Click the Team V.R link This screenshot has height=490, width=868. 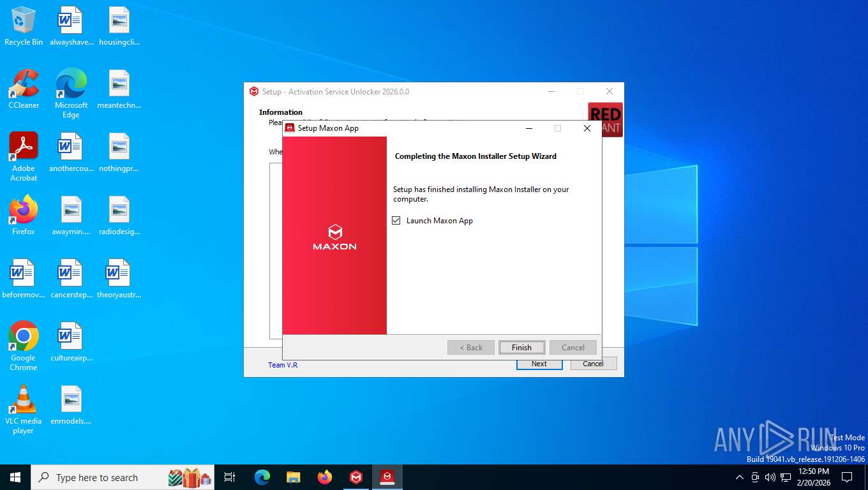coord(283,365)
